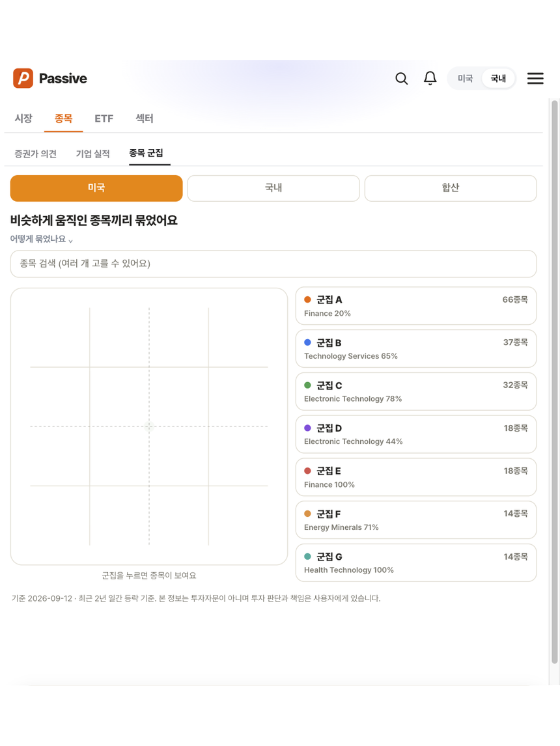Open the hamburger menu icon
Image resolution: width=560 pixels, height=746 pixels.
[535, 79]
